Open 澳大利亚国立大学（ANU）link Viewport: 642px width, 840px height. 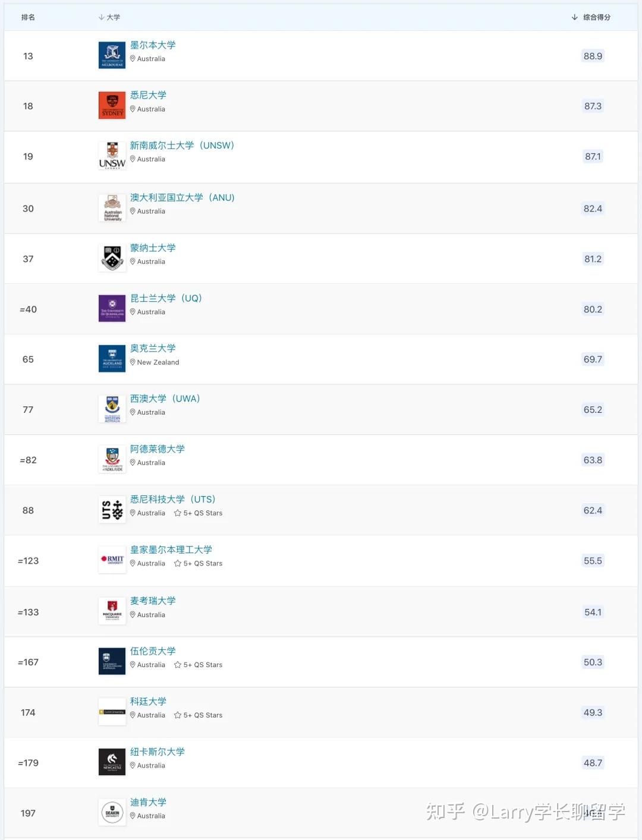coord(182,197)
